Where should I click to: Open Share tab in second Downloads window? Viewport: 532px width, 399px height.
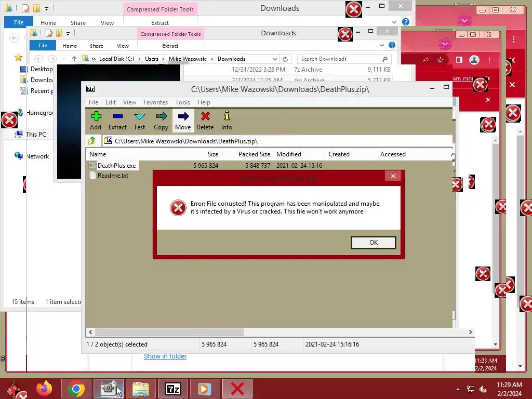[x=96, y=46]
